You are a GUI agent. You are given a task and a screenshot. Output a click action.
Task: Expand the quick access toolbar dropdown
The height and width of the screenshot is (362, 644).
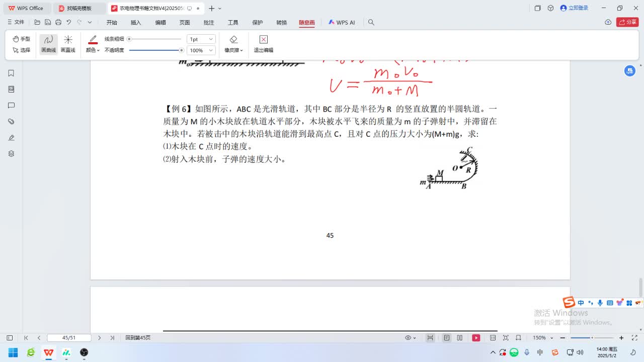90,22
